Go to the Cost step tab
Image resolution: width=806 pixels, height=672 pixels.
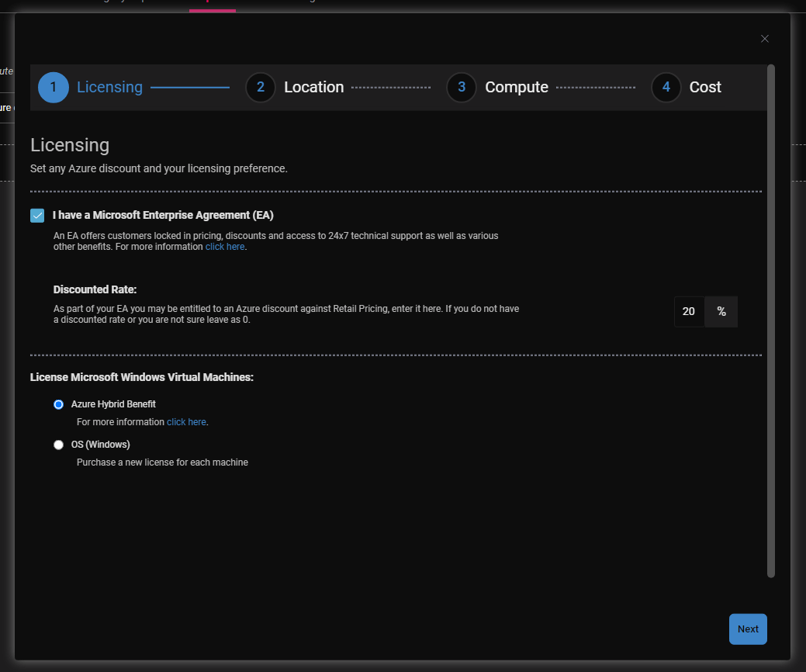705,88
